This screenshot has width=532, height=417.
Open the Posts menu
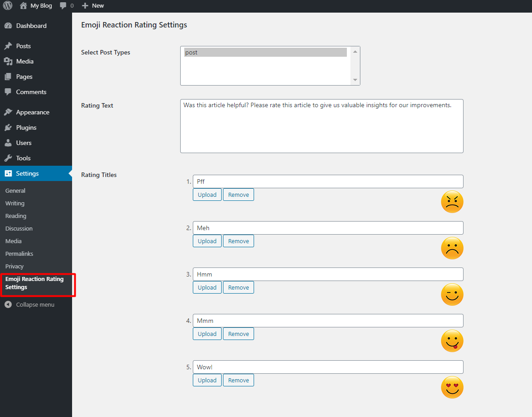[23, 46]
